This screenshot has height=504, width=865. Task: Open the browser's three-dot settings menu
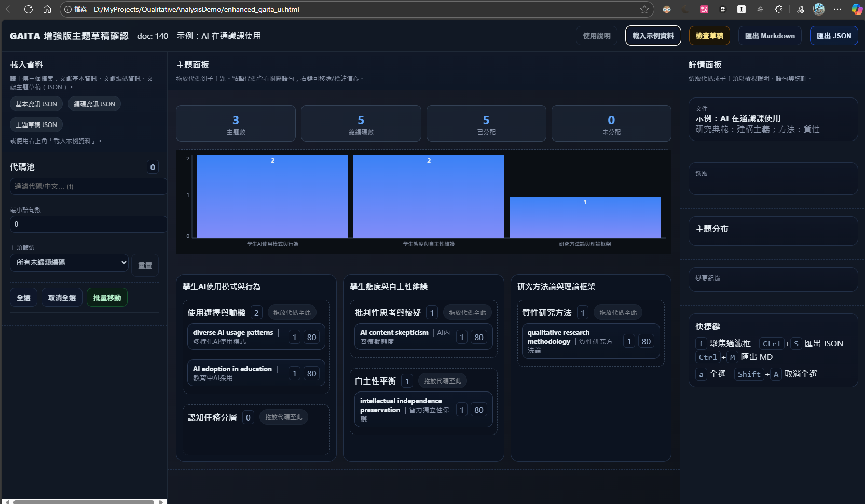pos(837,9)
